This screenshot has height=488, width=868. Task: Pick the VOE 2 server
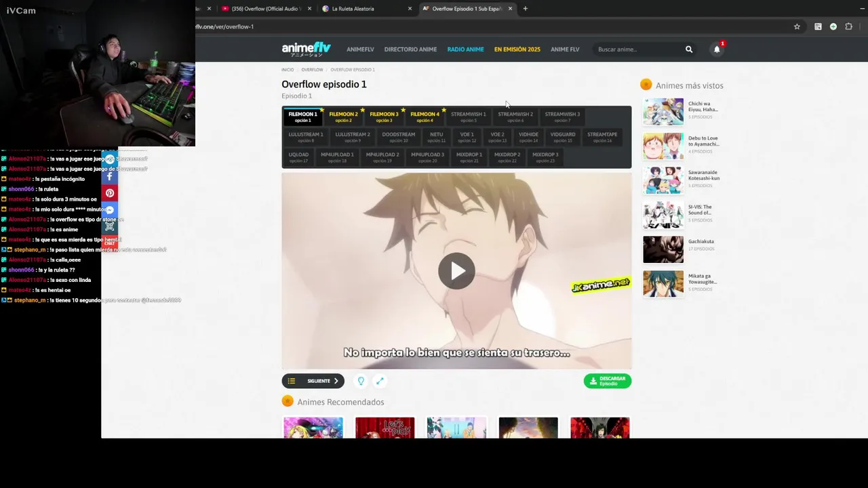[x=498, y=137]
